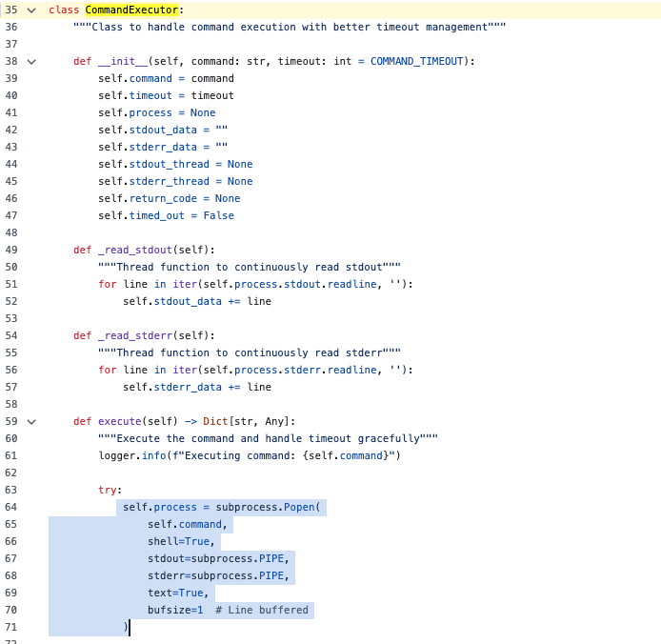Click line number 35 in gutter

(11, 10)
